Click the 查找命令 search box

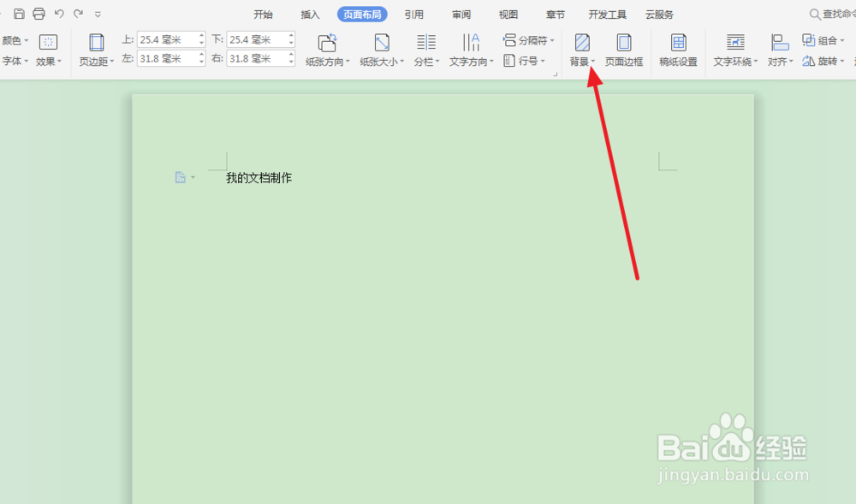pyautogui.click(x=833, y=15)
